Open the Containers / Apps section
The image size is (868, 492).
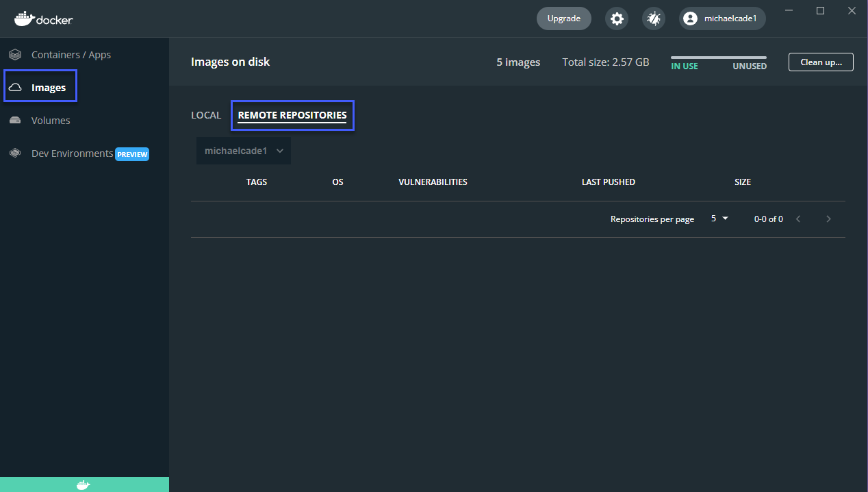[x=71, y=54]
